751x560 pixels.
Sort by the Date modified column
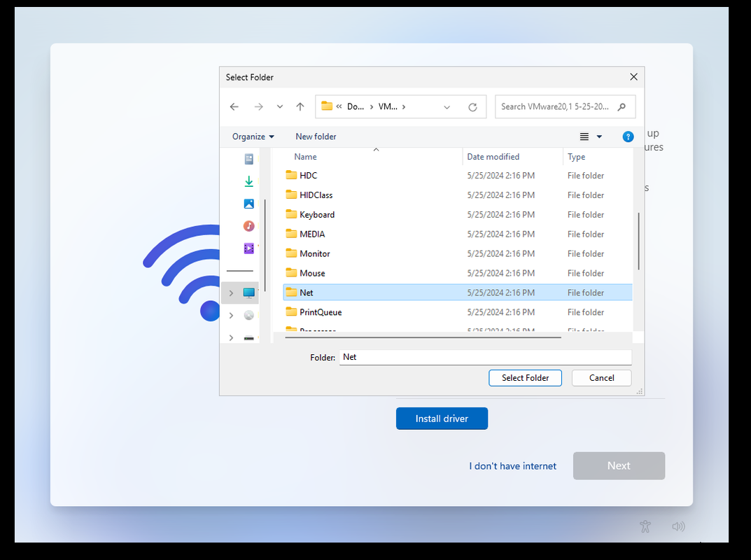pos(493,157)
